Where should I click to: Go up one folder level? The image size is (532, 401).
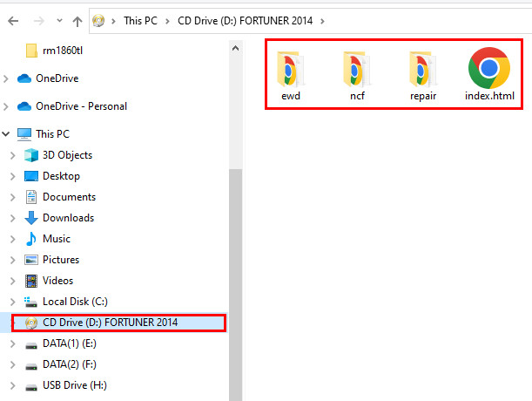pos(77,22)
